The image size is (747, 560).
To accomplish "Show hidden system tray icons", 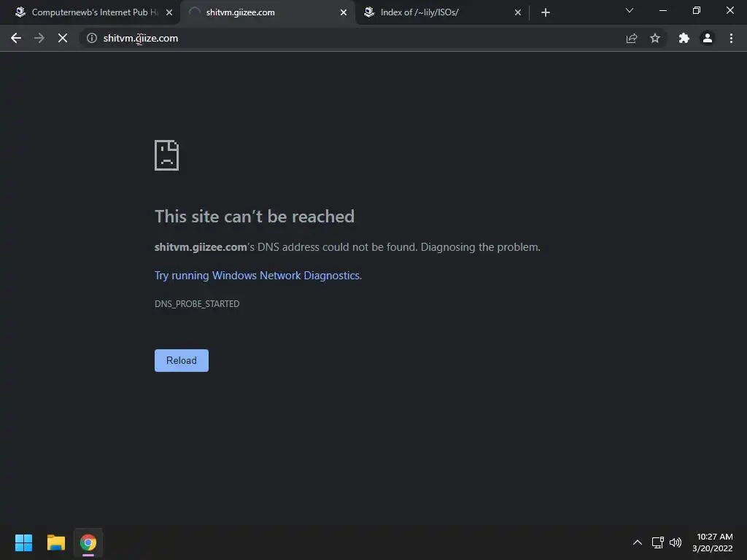I will 638,542.
